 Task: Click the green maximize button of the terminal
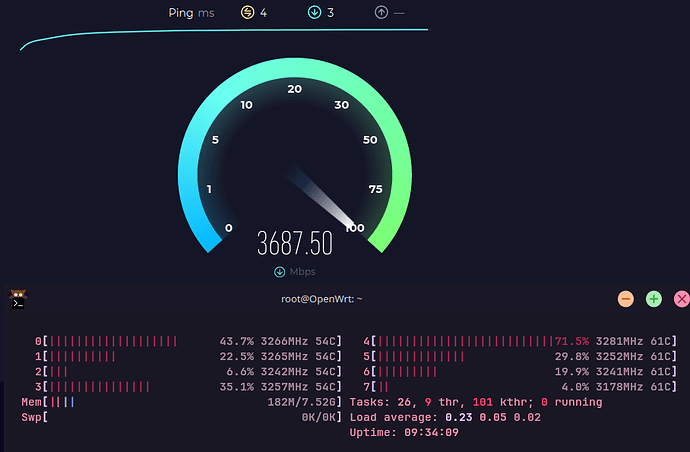coord(653,299)
